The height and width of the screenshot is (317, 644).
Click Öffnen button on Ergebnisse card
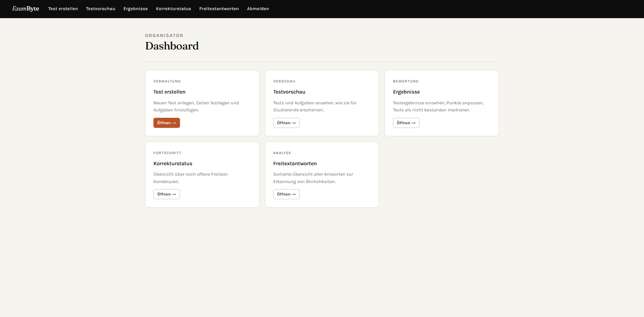406,123
